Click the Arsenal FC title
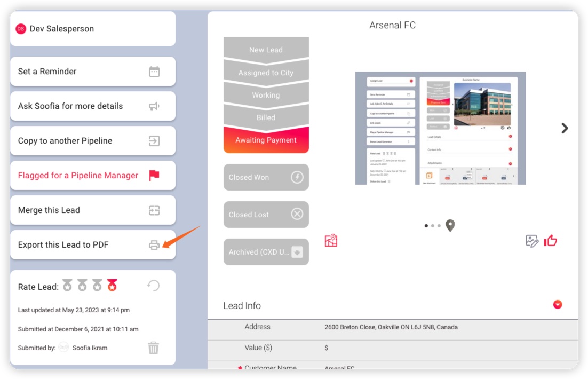This screenshot has height=379, width=588. [392, 25]
